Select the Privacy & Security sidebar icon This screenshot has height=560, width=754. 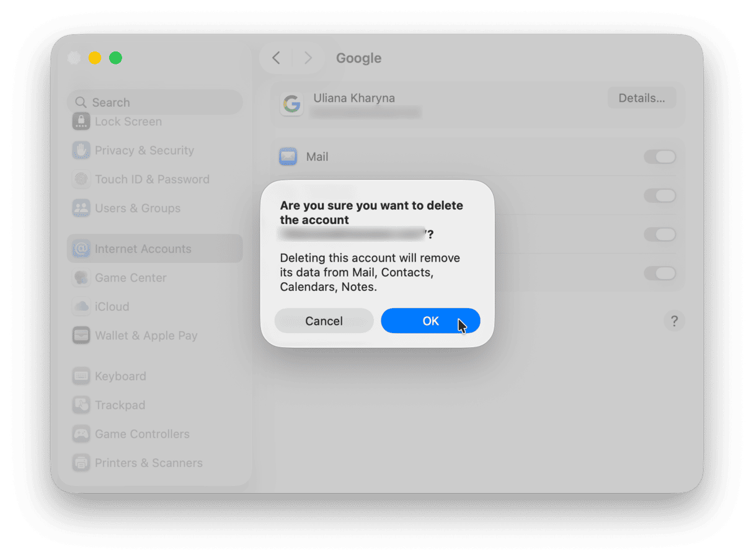click(81, 150)
